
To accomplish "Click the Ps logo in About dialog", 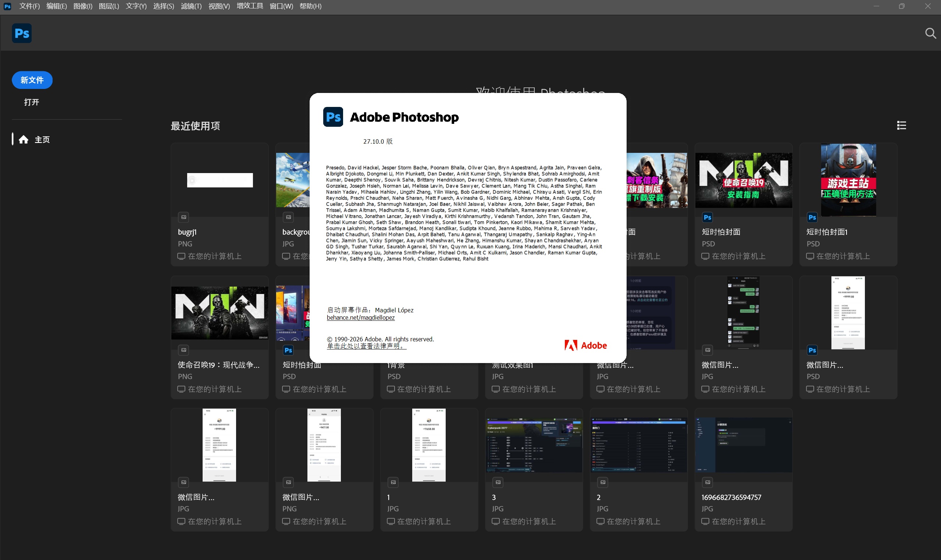I will (x=333, y=117).
